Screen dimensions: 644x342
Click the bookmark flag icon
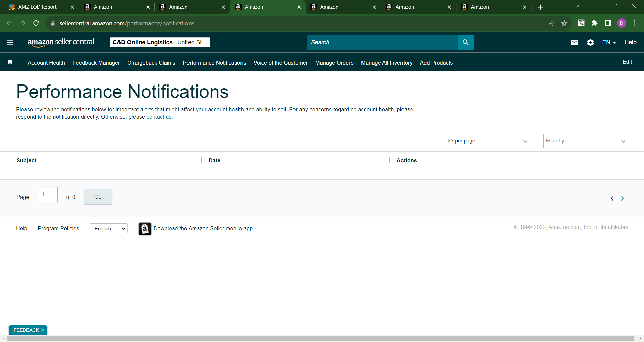[10, 62]
